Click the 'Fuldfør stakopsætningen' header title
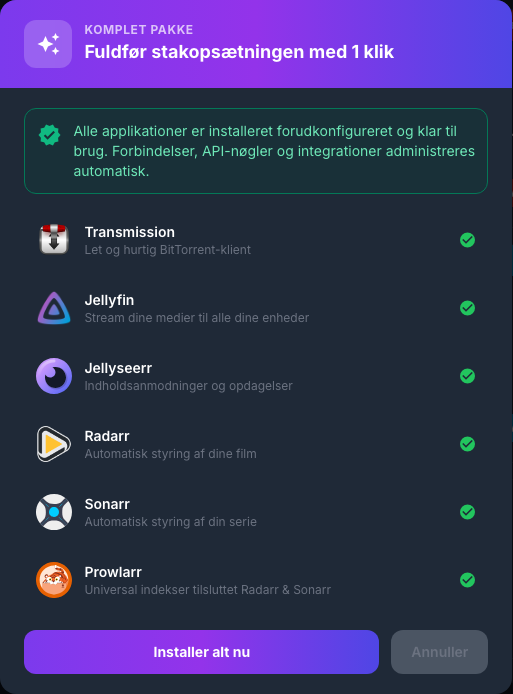Screen dimensions: 513x694 point(239,52)
